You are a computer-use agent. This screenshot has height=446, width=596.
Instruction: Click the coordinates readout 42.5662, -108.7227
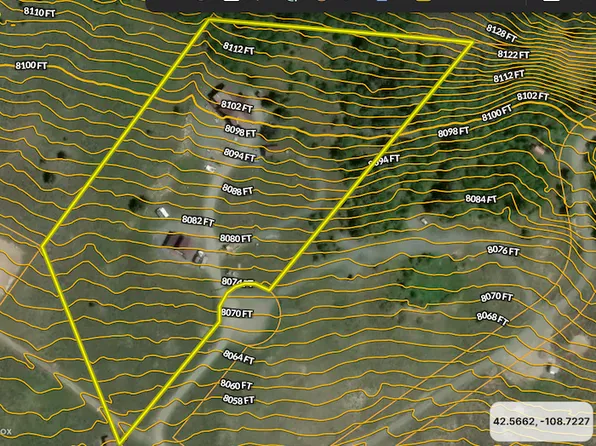[x=541, y=421]
